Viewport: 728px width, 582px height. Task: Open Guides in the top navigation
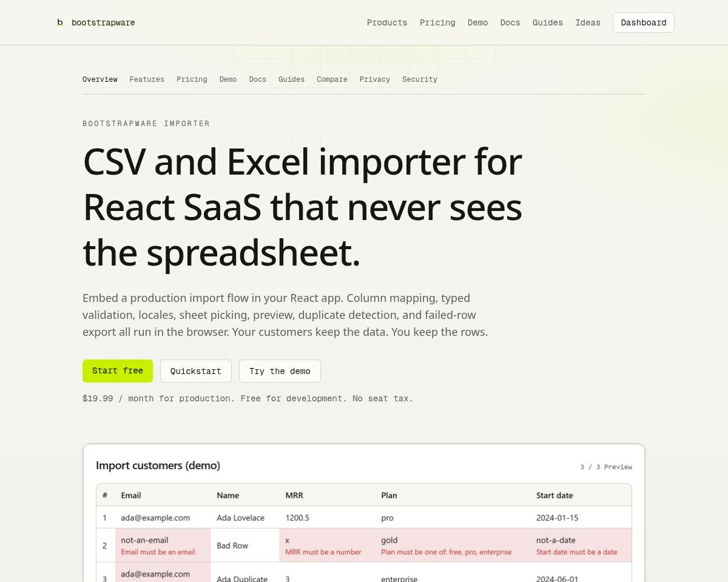[x=548, y=22]
